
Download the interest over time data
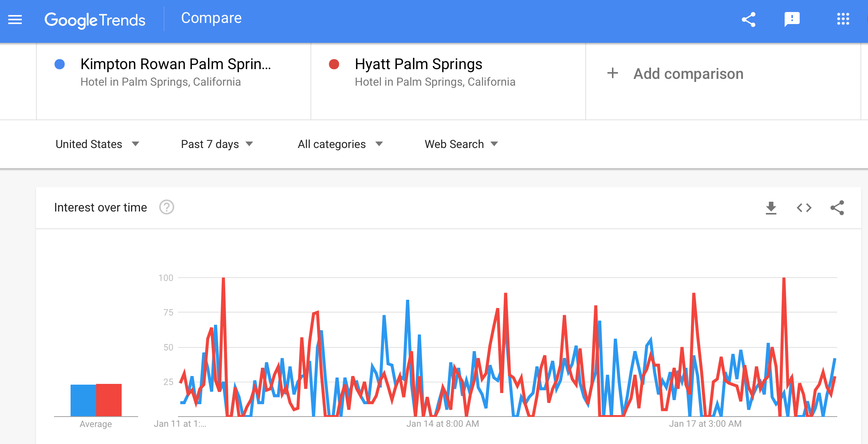click(x=771, y=208)
